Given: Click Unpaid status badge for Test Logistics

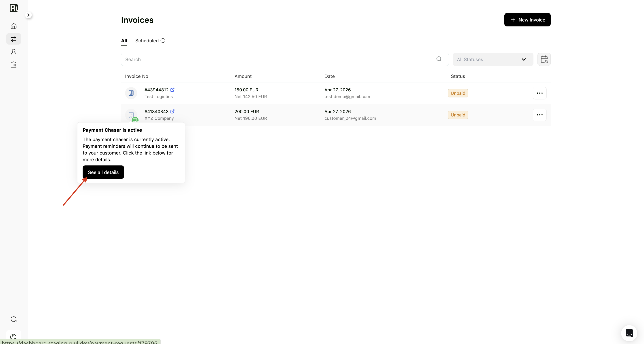Looking at the screenshot, I should coord(458,93).
